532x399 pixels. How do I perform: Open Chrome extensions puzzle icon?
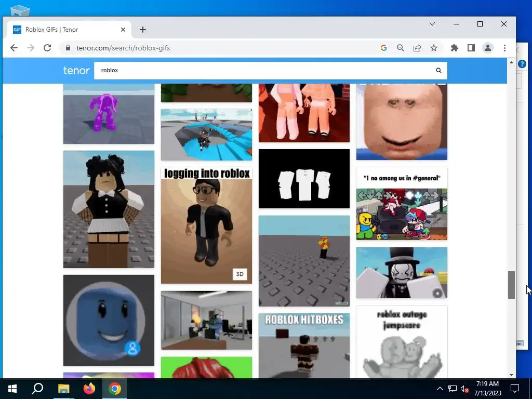click(454, 48)
